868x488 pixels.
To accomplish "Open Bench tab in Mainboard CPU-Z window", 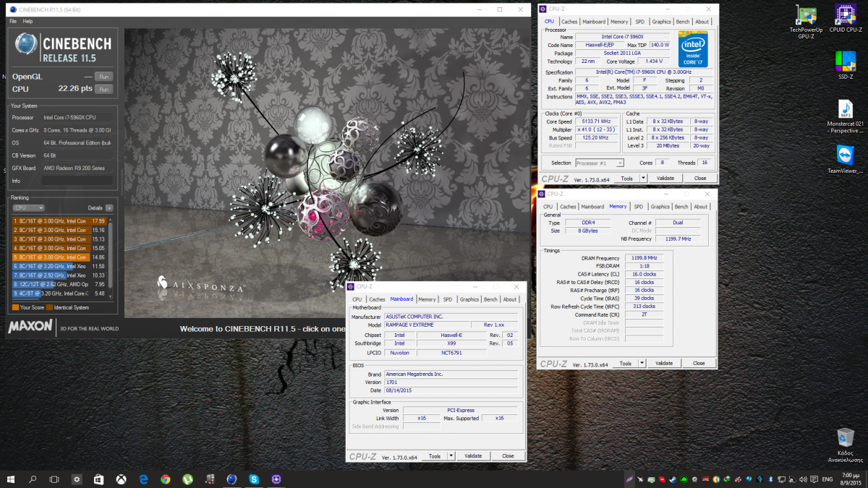I will (x=490, y=299).
